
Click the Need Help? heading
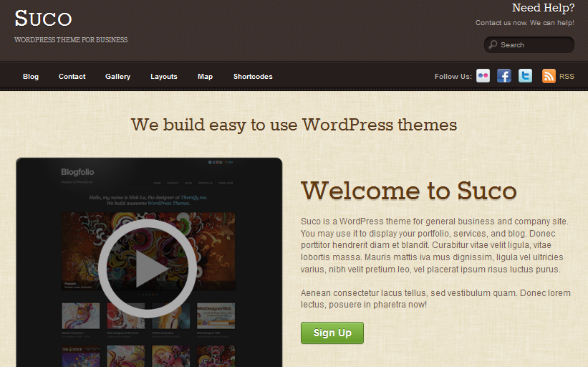click(x=543, y=7)
